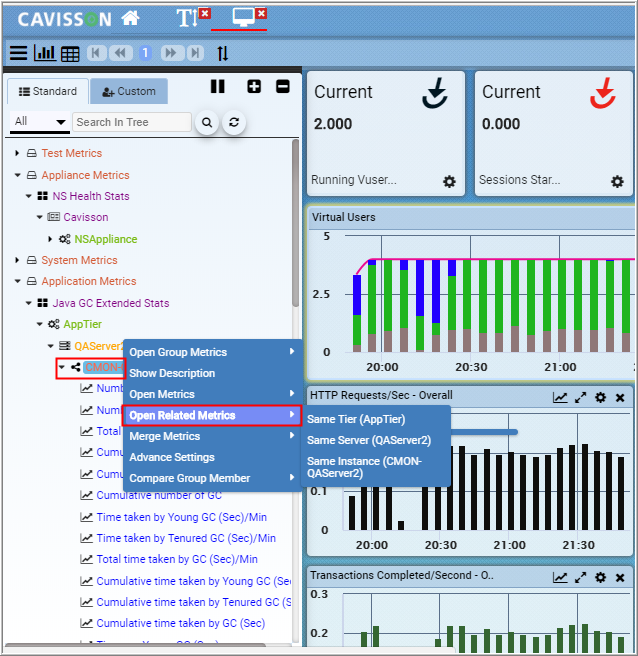Open settings gear on Transactions Completed panel
Screen dimensions: 638x656
point(600,577)
